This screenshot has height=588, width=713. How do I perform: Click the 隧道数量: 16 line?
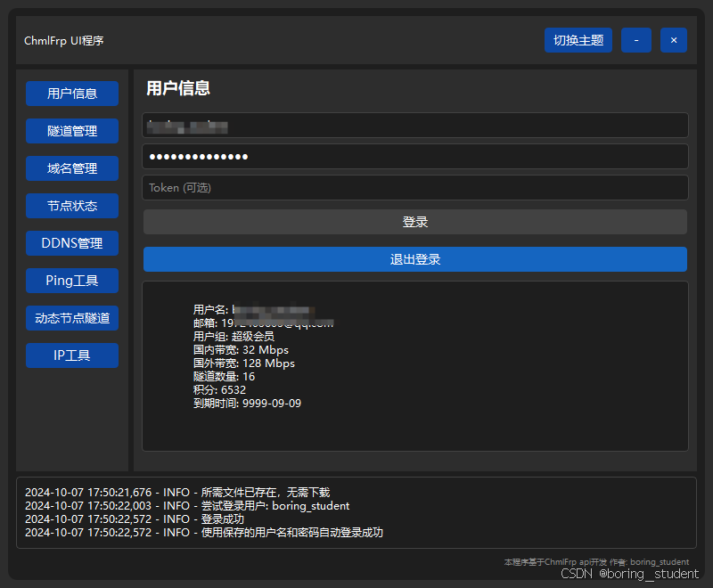225,377
